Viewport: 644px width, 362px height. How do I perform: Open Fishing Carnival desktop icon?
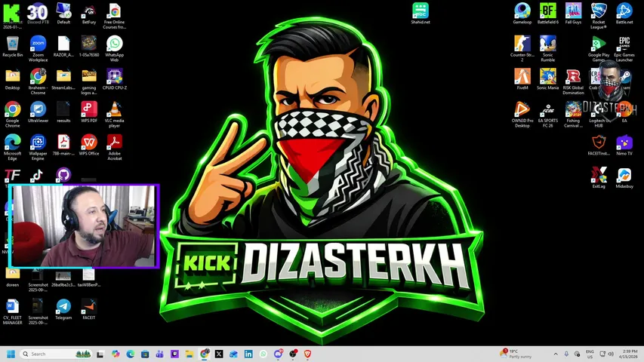tap(573, 114)
